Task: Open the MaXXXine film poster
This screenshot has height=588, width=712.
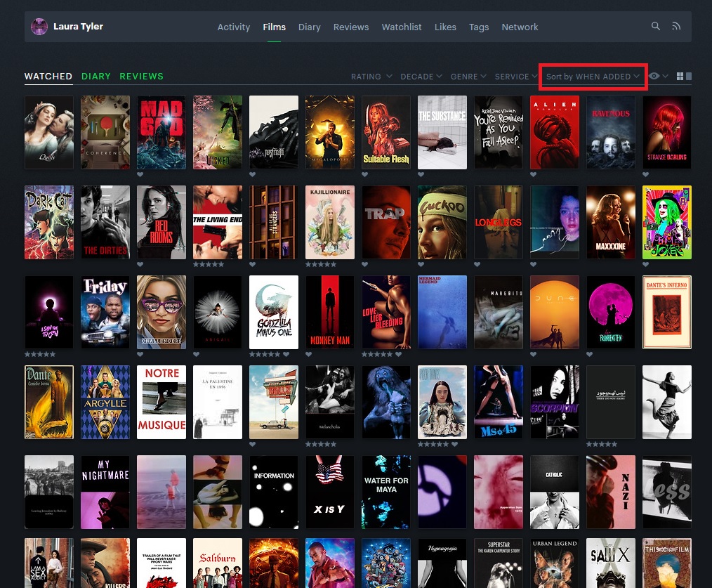Action: [611, 222]
